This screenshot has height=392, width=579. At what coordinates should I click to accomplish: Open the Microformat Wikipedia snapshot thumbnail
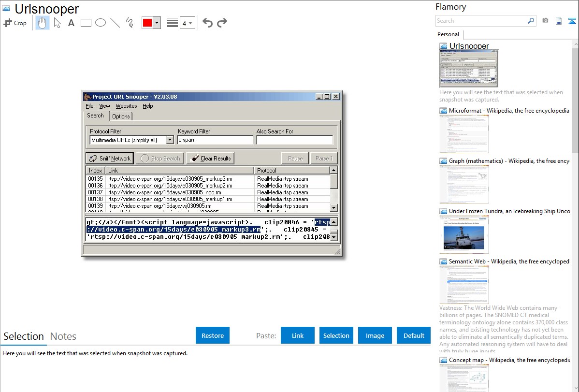click(464, 134)
